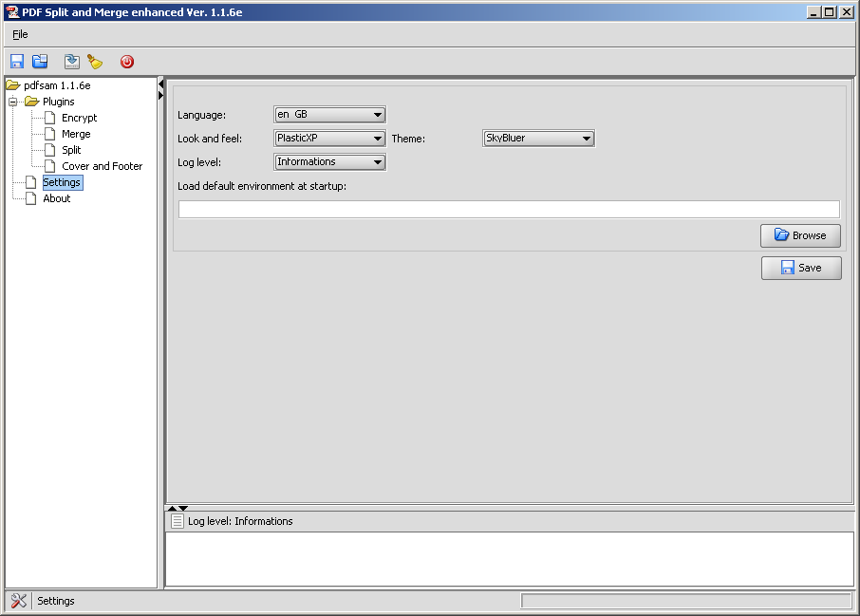Click the application icon in the title bar

tap(12, 12)
